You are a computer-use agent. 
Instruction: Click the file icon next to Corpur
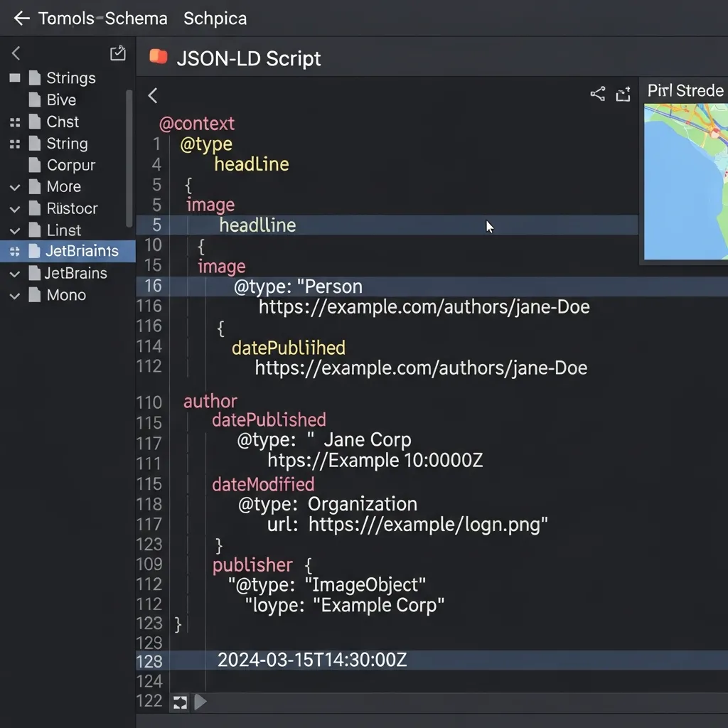[34, 165]
